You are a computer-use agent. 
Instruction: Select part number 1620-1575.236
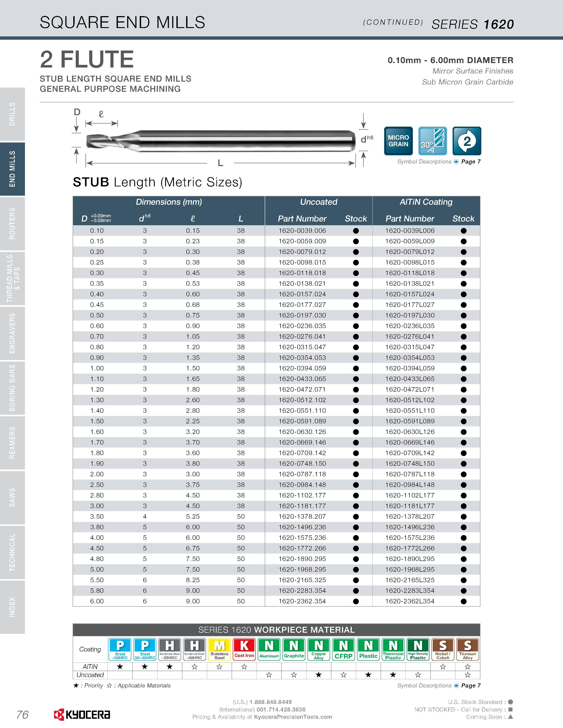click(x=302, y=538)
